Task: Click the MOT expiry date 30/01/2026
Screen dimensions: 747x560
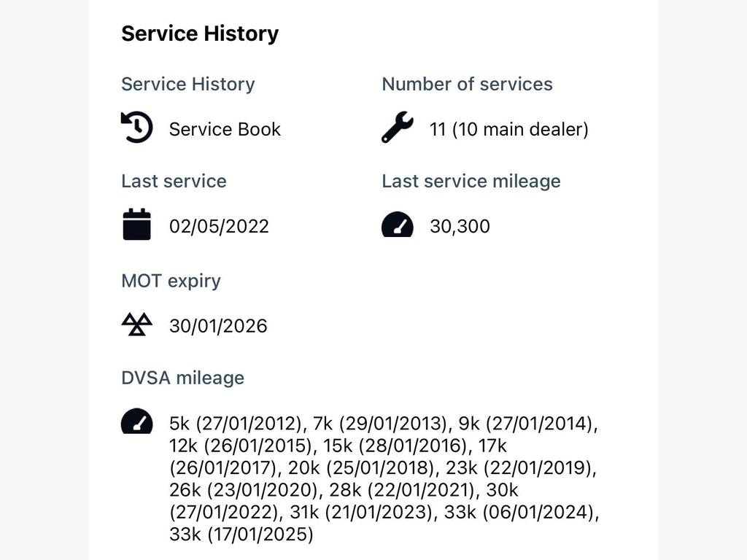Action: (x=218, y=326)
